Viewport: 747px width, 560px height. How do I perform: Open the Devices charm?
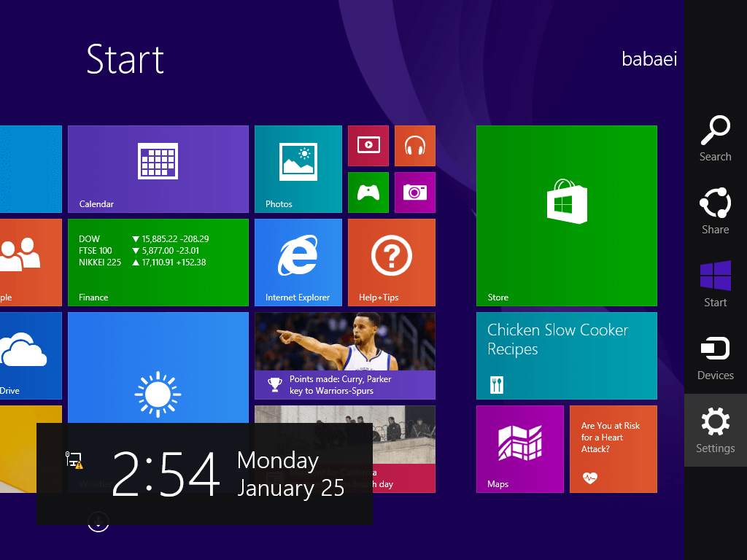coord(715,357)
